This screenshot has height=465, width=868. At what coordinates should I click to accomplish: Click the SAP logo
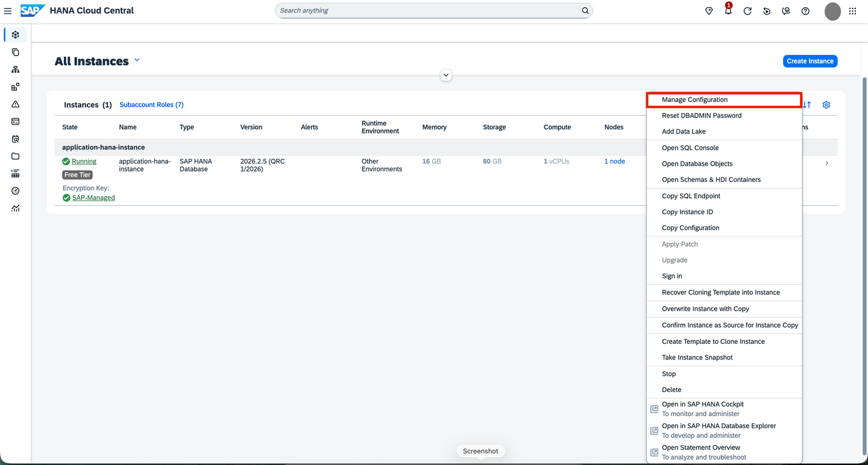tap(33, 11)
